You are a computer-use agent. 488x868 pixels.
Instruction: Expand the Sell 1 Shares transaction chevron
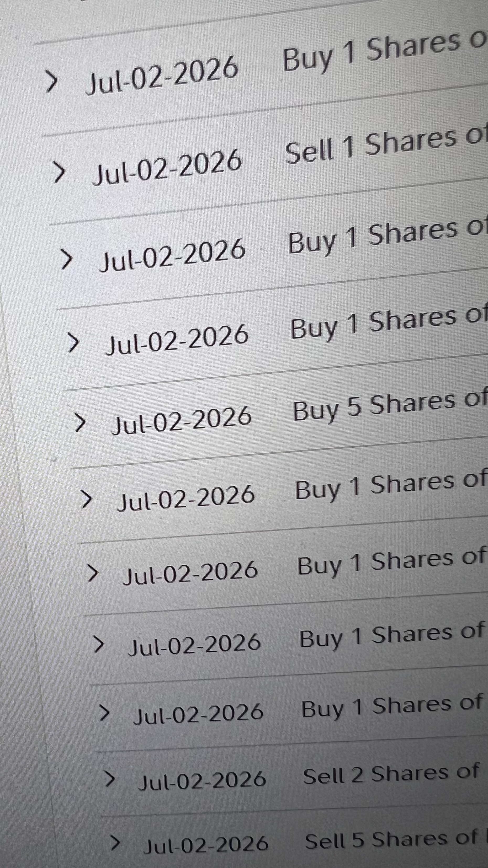click(59, 172)
